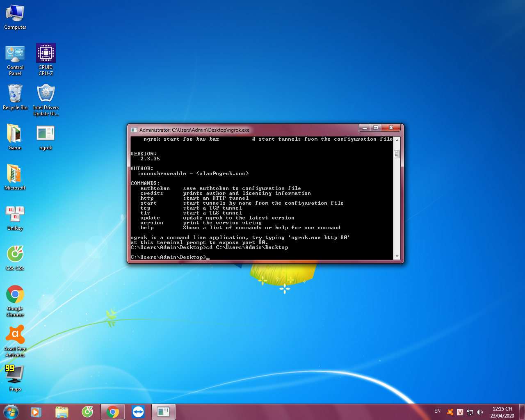Select the Avast Free Antivirus desktop icon
Image resolution: width=525 pixels, height=420 pixels.
coord(15,340)
